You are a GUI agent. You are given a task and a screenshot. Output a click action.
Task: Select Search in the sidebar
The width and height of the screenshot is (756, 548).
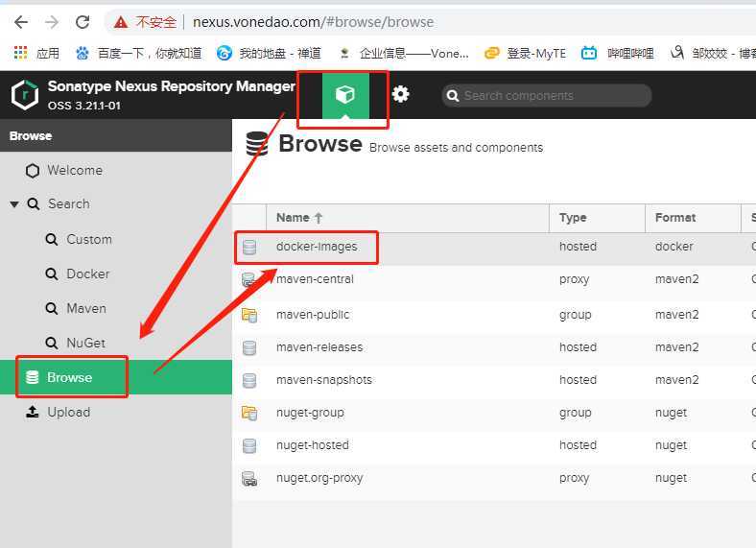click(x=69, y=203)
